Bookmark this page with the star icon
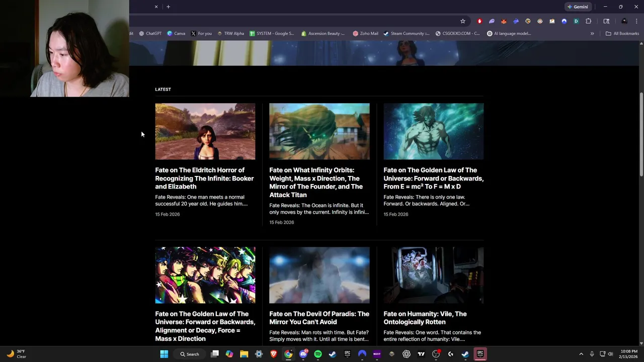 (462, 21)
